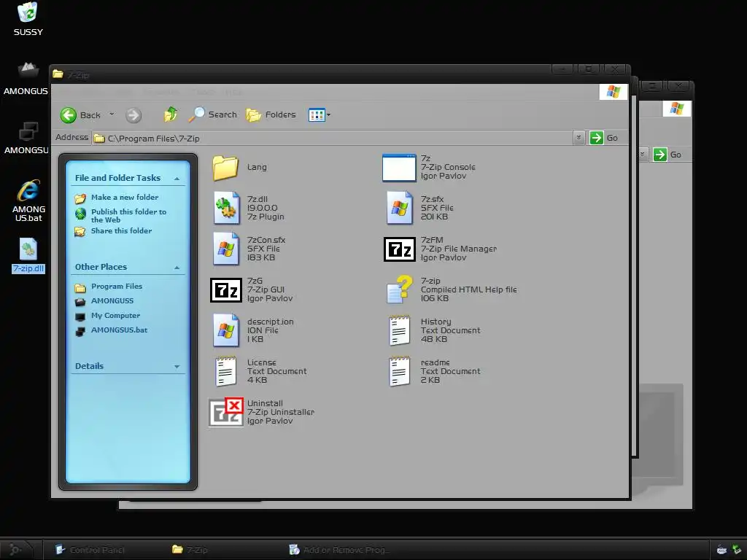The height and width of the screenshot is (560, 747).
Task: Click the greyed Forward arrow button
Action: coord(133,115)
